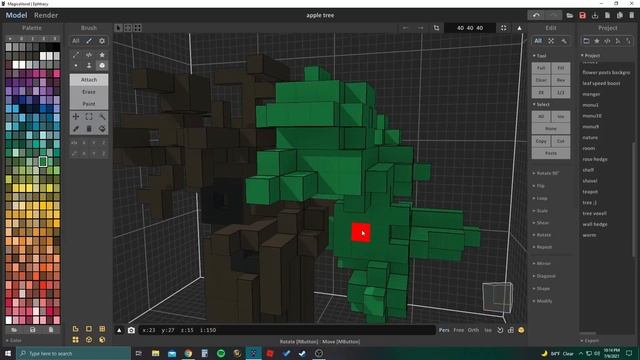640x360 pixels.
Task: Open brush settings gear icon
Action: tap(102, 41)
